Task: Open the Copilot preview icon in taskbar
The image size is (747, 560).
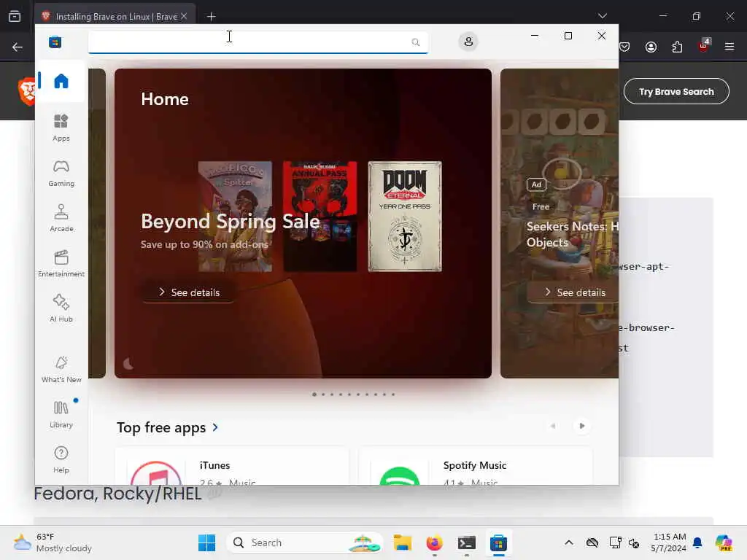Action: pos(724,542)
